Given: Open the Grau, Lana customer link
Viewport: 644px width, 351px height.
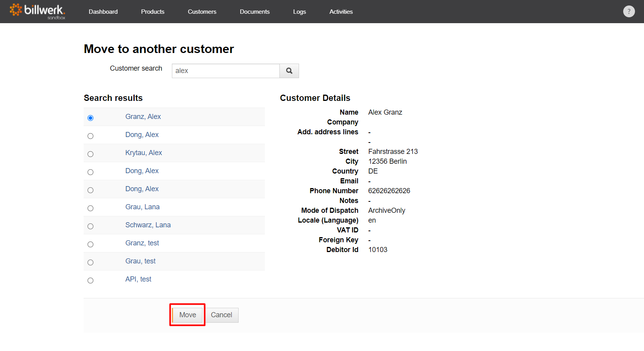Looking at the screenshot, I should point(142,207).
